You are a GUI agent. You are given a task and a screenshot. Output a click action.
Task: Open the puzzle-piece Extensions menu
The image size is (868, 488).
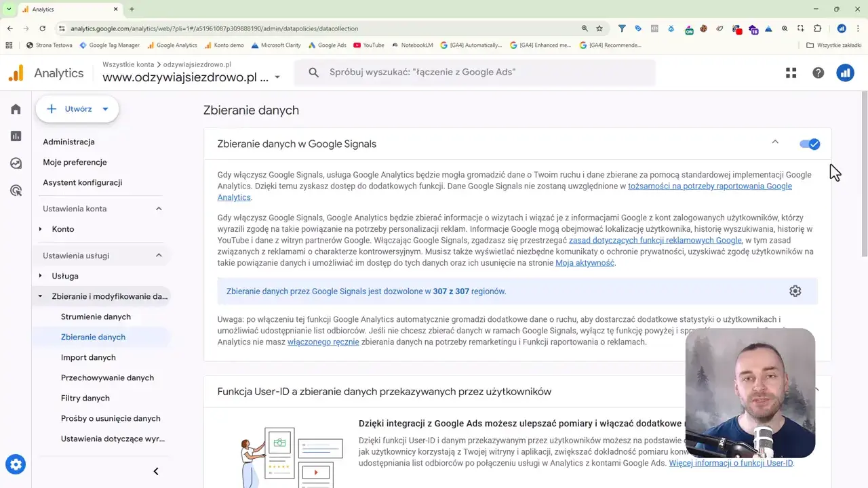817,28
